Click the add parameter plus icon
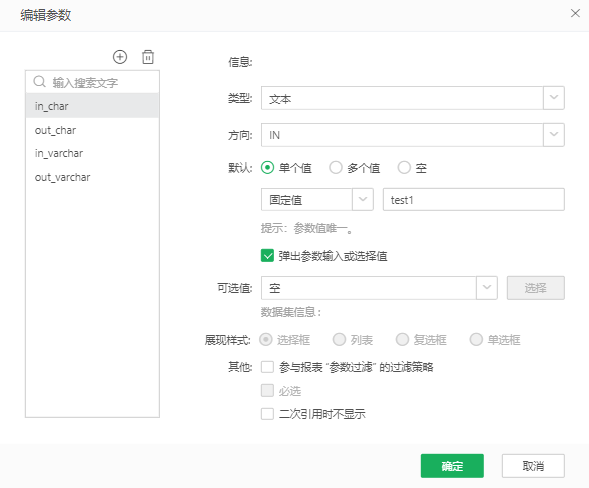The image size is (589, 488). click(120, 57)
